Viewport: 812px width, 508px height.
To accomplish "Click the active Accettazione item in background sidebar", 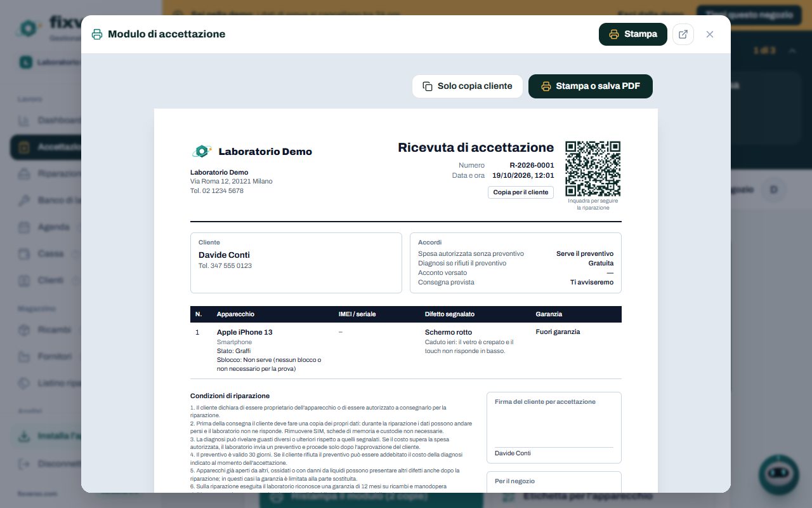I will pyautogui.click(x=46, y=147).
